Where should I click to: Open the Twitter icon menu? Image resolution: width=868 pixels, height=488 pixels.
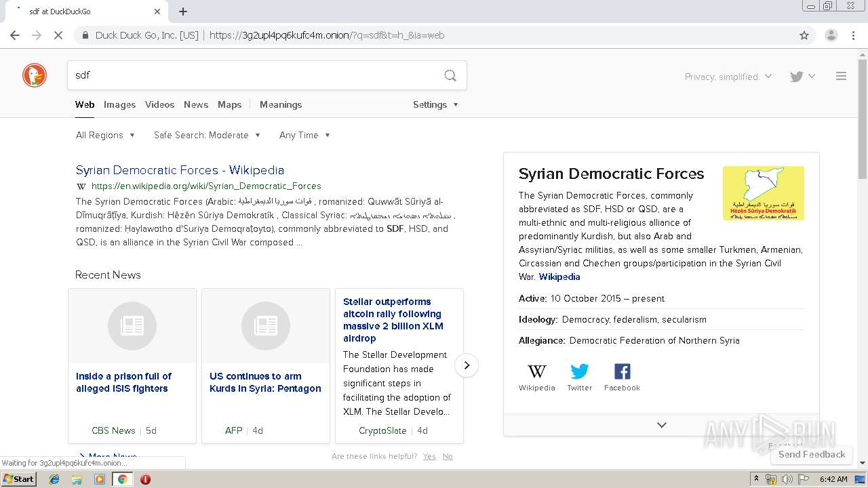coord(802,77)
